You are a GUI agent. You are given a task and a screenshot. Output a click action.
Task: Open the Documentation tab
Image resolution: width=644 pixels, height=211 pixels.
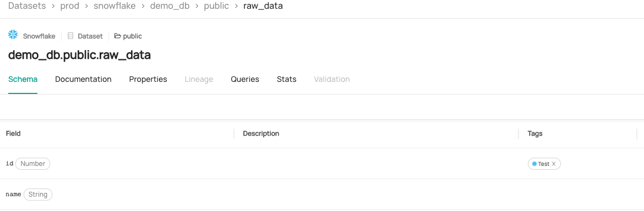83,80
